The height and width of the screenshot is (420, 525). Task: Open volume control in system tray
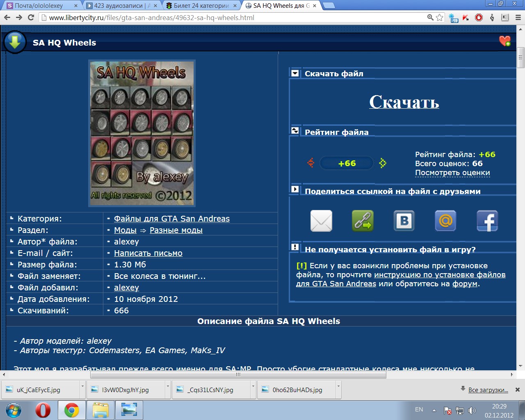click(x=472, y=410)
